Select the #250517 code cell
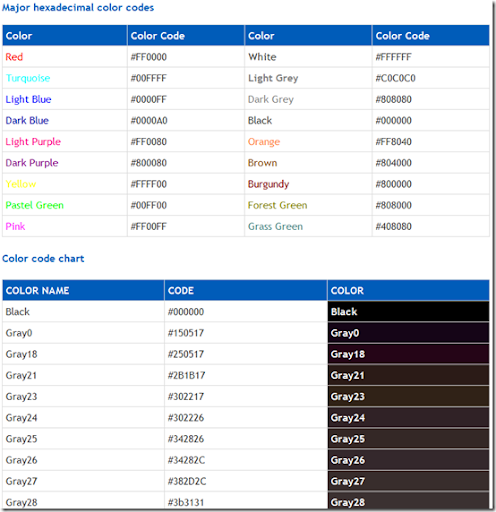The height and width of the screenshot is (512, 496). click(x=246, y=354)
